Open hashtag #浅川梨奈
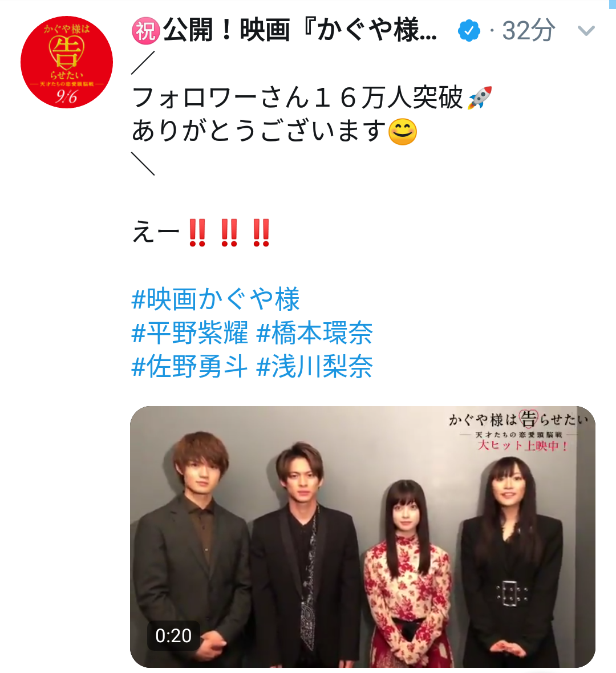 (x=314, y=366)
